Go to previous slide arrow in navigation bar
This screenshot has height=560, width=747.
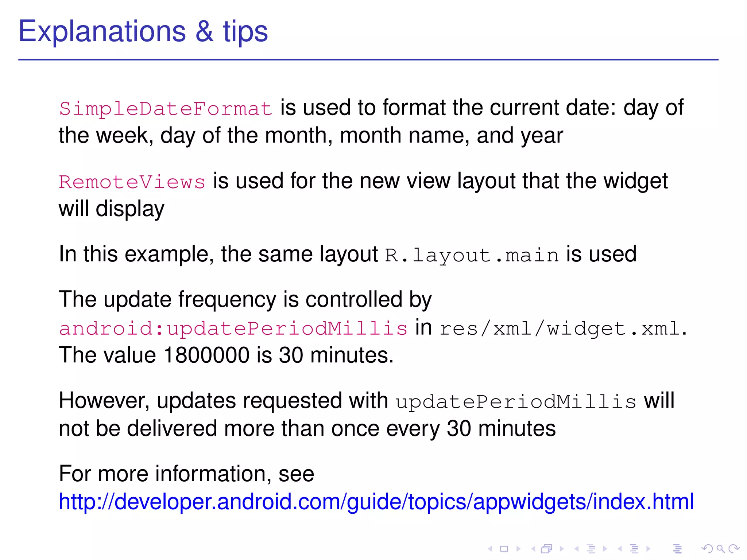click(490, 549)
